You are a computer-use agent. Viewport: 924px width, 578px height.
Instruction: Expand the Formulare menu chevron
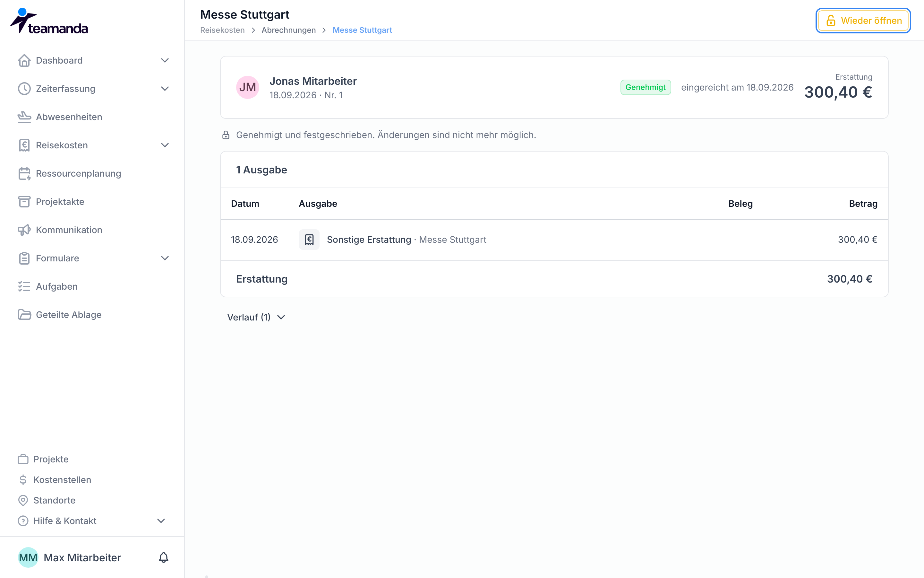click(165, 258)
